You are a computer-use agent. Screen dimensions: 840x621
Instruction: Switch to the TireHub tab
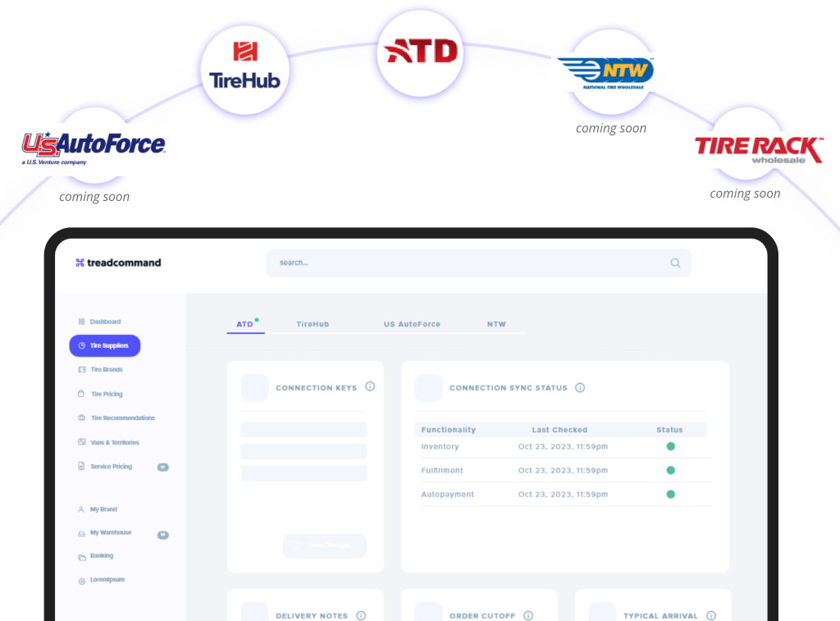click(313, 324)
